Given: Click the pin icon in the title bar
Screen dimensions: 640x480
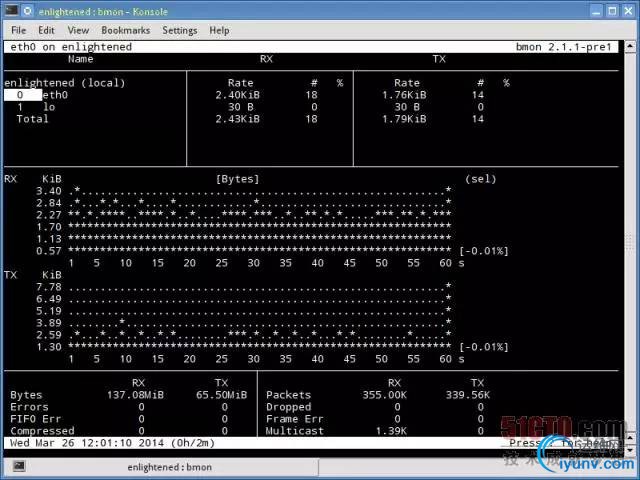Looking at the screenshot, I should [x=28, y=11].
